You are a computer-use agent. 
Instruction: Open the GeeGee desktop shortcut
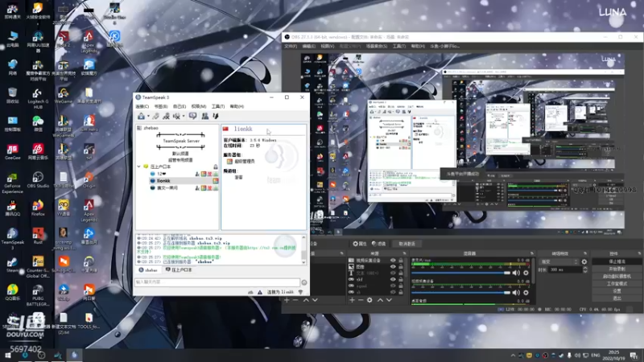tap(12, 151)
